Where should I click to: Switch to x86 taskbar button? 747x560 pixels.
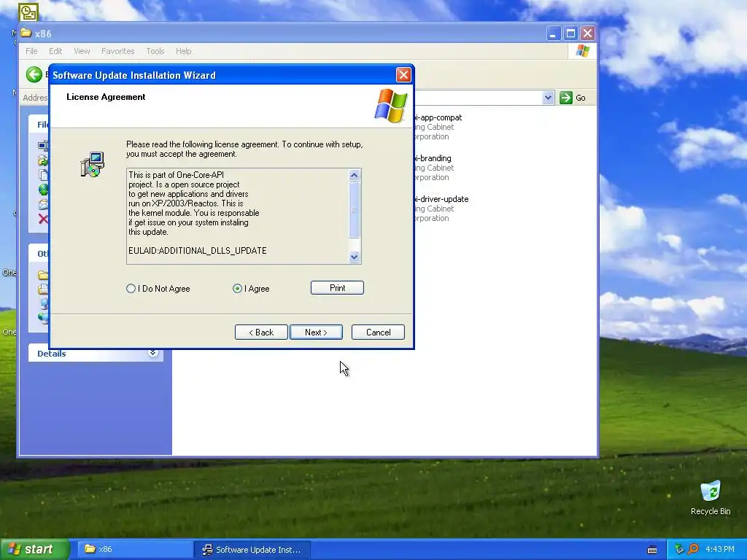point(134,549)
